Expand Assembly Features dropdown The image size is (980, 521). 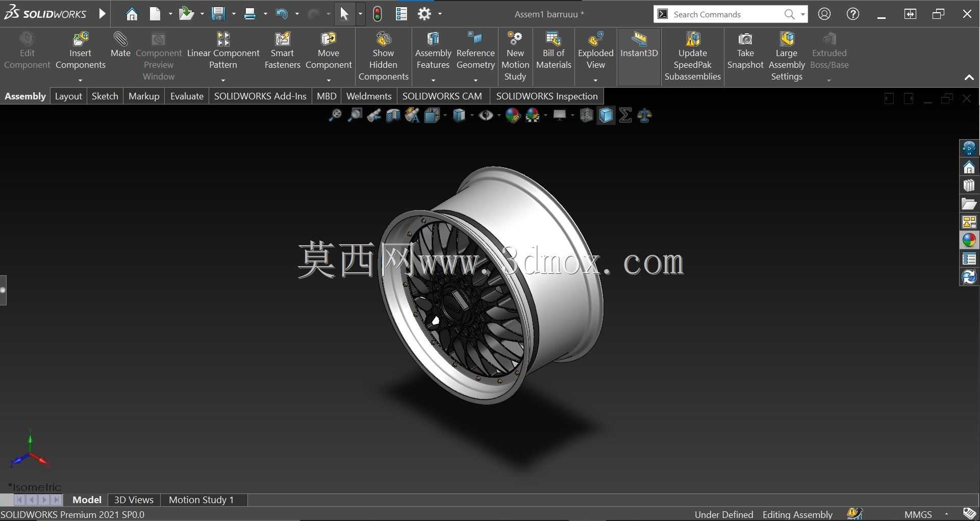click(x=433, y=80)
